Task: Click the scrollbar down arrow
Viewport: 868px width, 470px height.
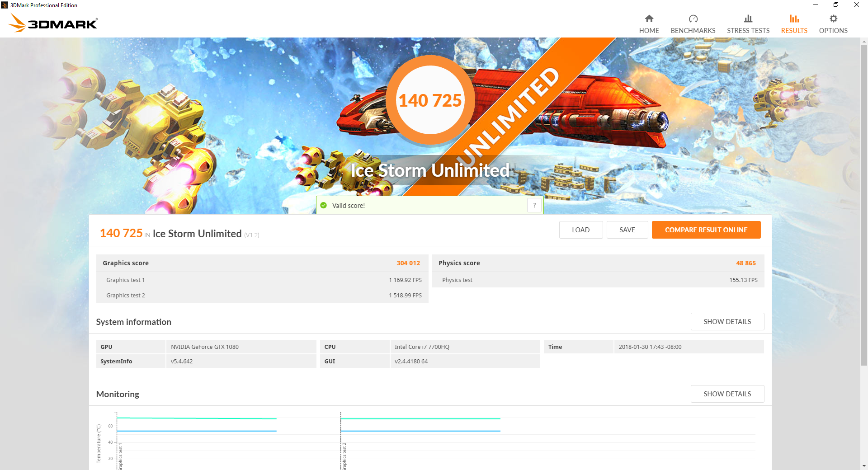Action: coord(864,466)
